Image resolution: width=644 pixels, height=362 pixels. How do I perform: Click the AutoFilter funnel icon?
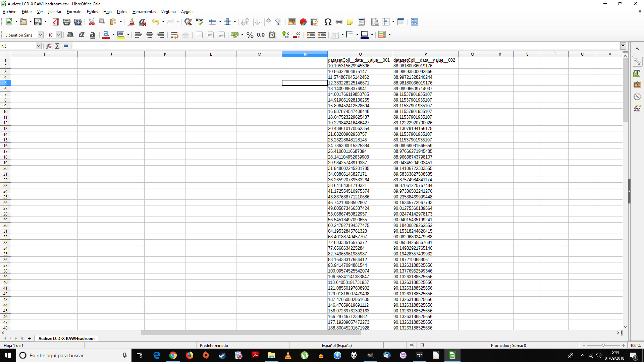coord(278,22)
